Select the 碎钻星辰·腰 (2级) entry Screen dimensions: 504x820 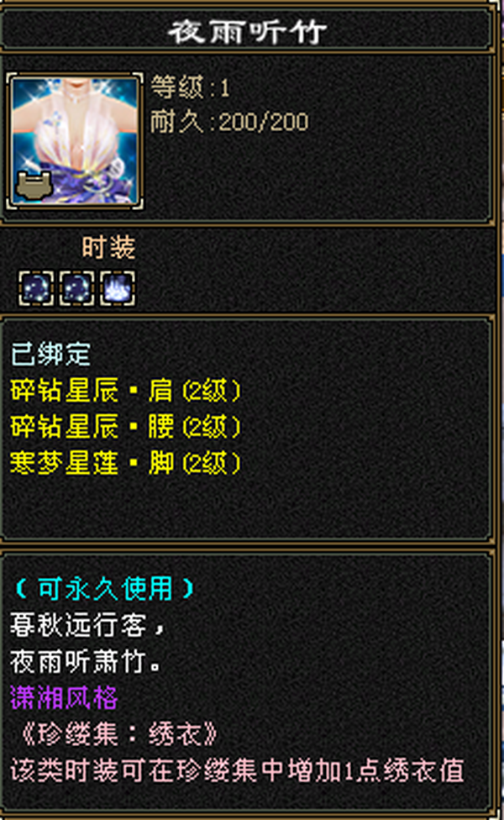(125, 427)
